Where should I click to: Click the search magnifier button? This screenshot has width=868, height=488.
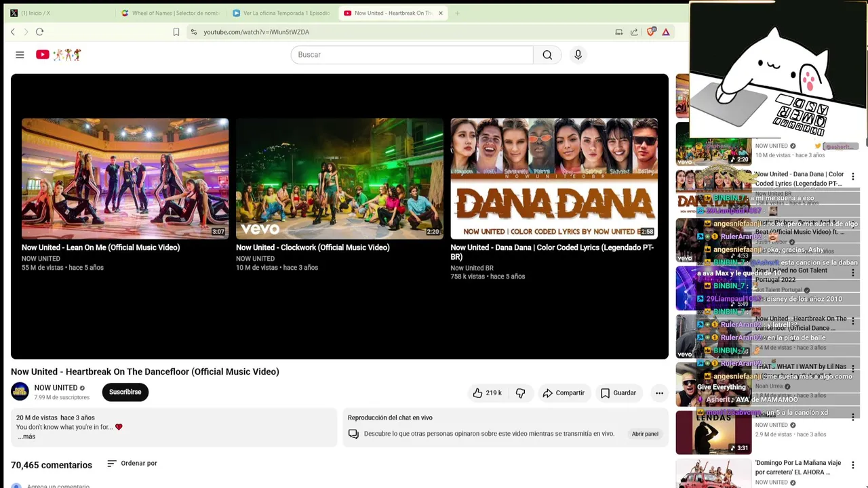(x=547, y=55)
